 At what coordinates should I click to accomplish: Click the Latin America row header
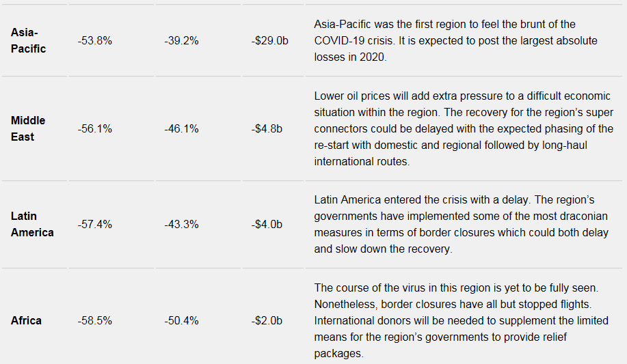point(32,224)
